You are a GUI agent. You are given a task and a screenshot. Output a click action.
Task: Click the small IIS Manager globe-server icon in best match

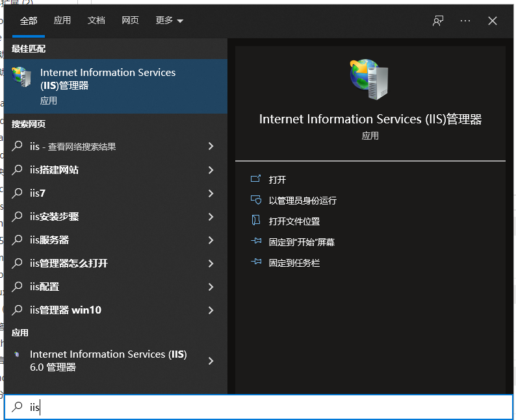pos(21,77)
